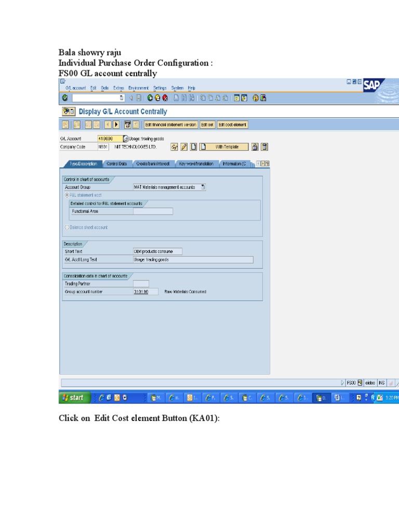Click the Block lock icon
The width and height of the screenshot is (399, 532).
click(x=255, y=147)
